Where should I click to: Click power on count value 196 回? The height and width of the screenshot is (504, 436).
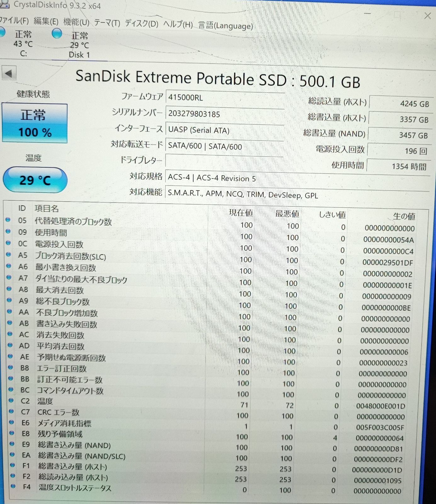pyautogui.click(x=399, y=151)
